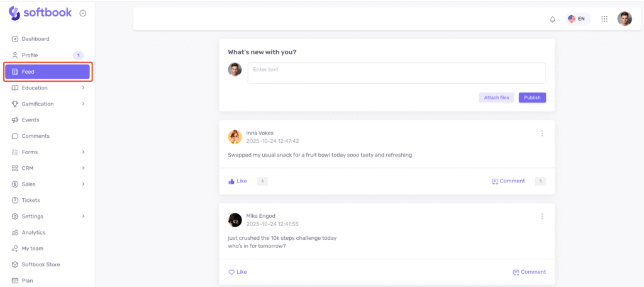Screen dimensions: 644x287
Task: Expand the CRM sidebar submenu
Action: point(48,168)
